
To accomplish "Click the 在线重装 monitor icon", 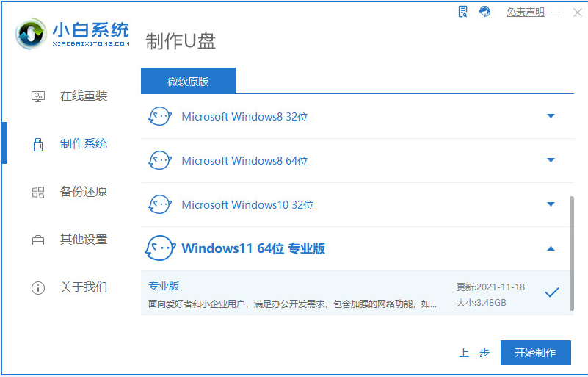I will [38, 96].
